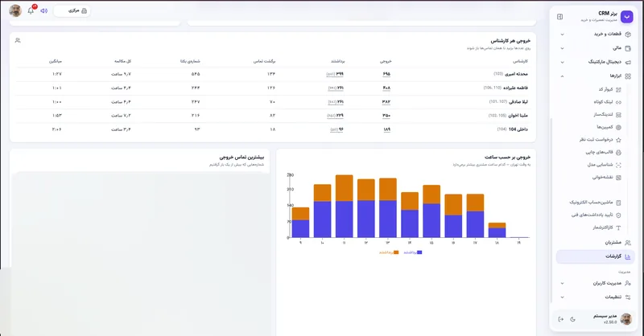Screen dimensions: 644x336
Task: Collapse the sidebar with the panel icon
Action: (559, 17)
